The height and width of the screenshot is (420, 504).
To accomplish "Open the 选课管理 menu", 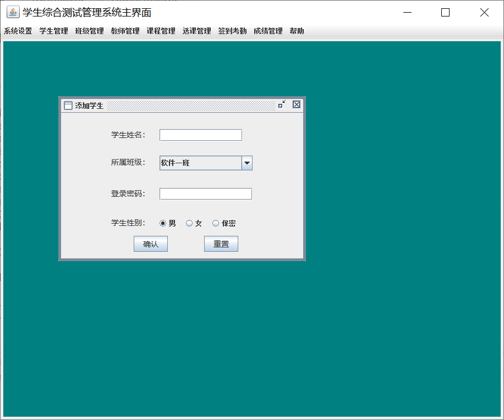I will 196,31.
